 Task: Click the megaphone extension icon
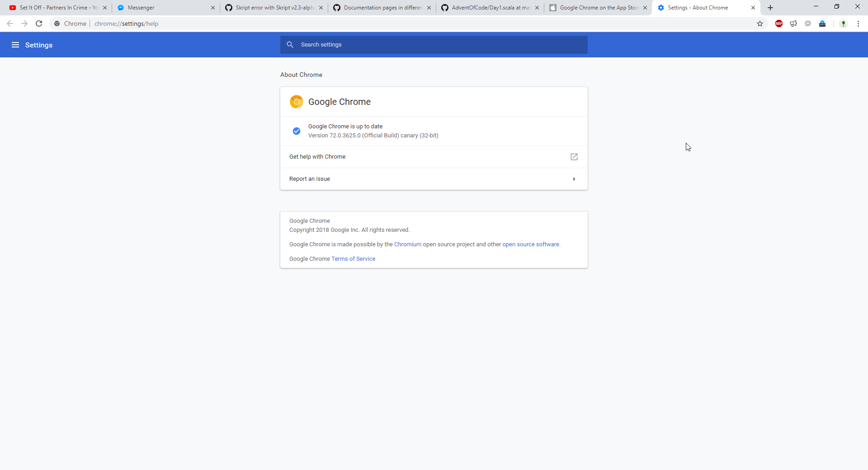(x=793, y=23)
